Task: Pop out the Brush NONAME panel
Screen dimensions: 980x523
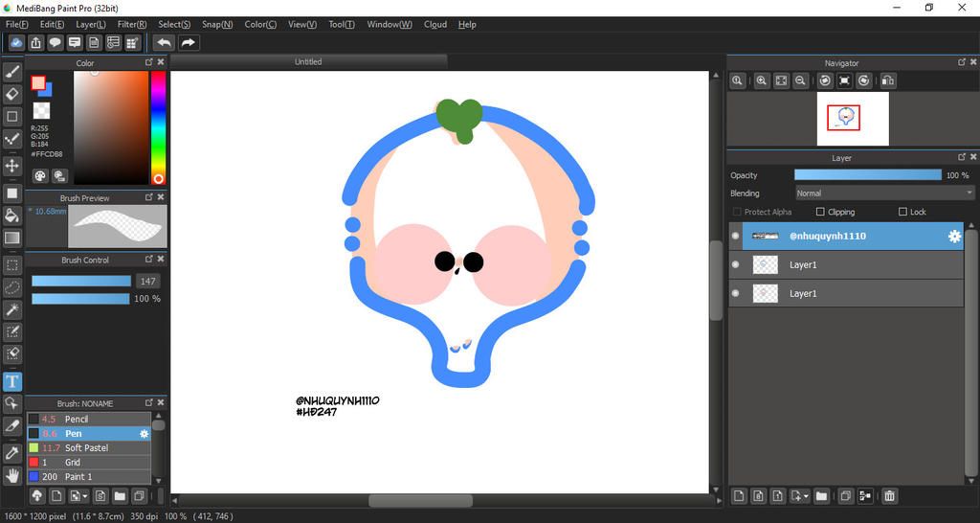Action: click(x=148, y=403)
